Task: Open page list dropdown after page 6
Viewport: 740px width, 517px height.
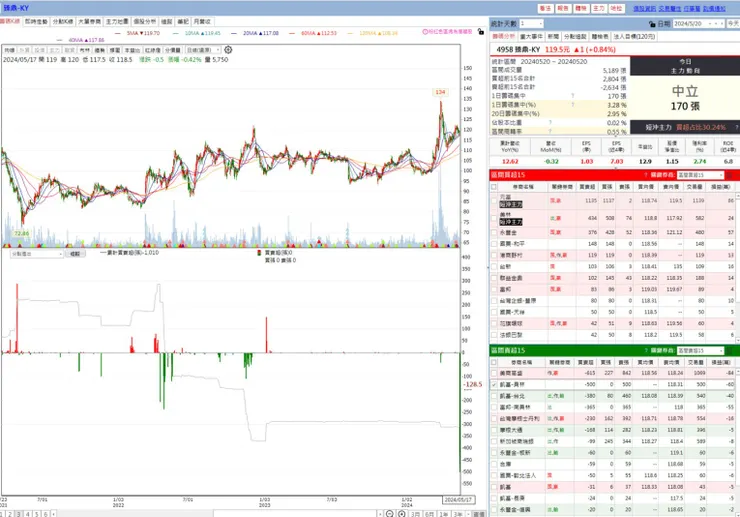Action: 53,514
